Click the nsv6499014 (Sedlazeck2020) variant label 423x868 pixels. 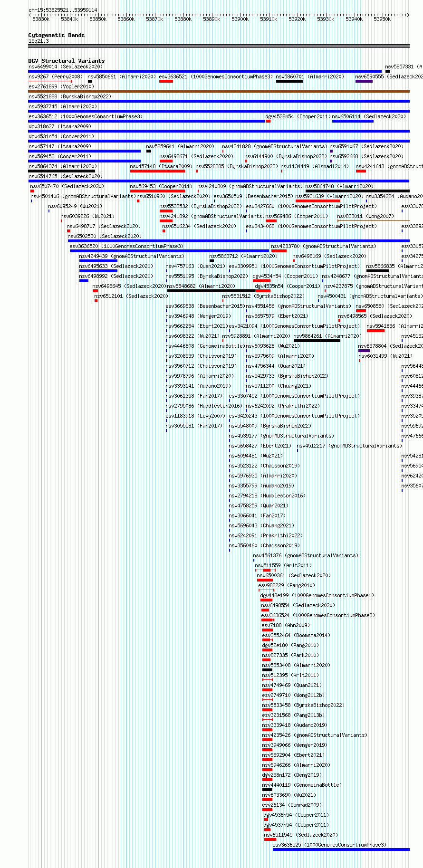(x=66, y=67)
